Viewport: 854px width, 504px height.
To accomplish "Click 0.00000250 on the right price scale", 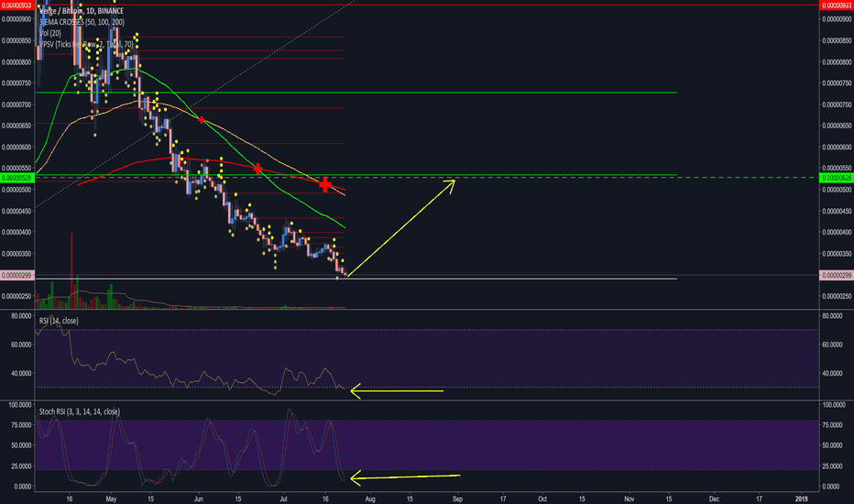I will pyautogui.click(x=837, y=296).
